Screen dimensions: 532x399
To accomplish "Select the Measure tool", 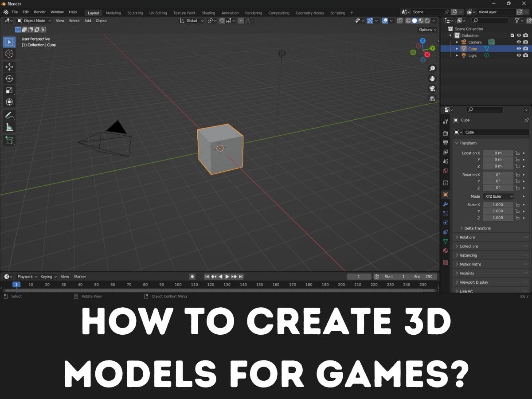I will coord(9,127).
